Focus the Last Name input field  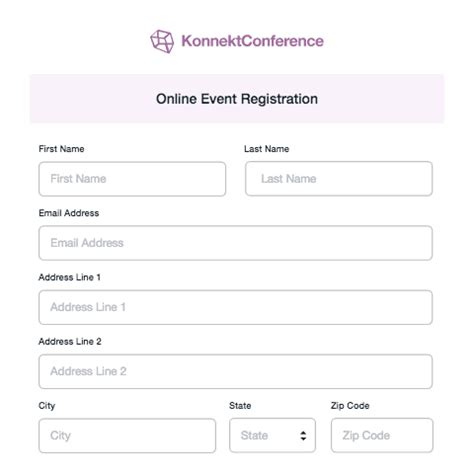[339, 179]
